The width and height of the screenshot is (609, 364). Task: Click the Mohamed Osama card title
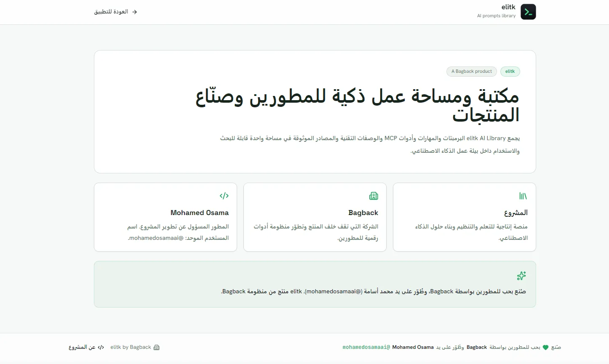point(200,213)
